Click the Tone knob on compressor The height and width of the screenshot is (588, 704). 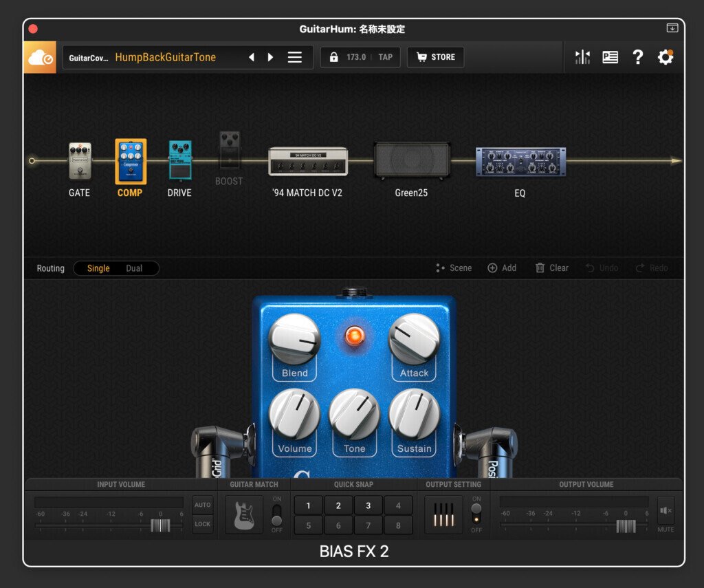click(354, 414)
